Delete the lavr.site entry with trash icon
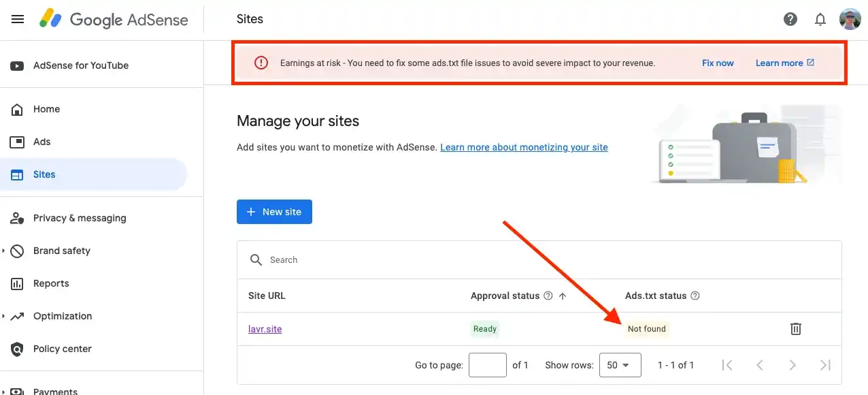Viewport: 868px width, 395px height. (795, 329)
